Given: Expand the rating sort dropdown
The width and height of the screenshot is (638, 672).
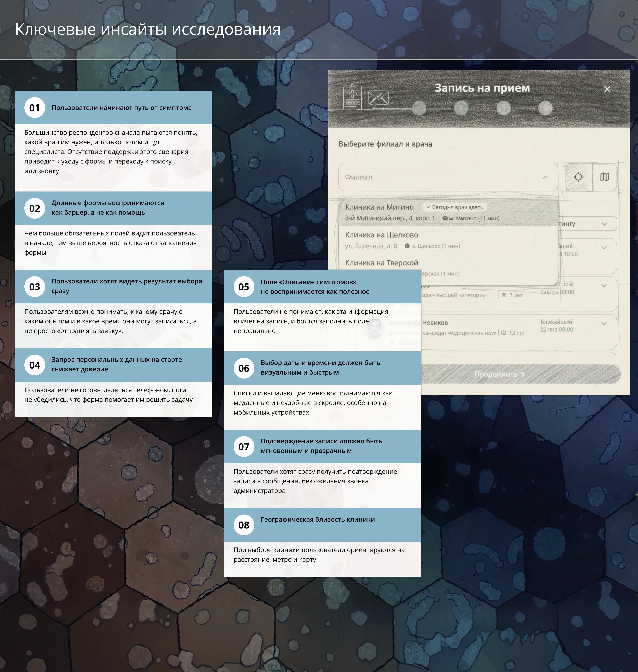Looking at the screenshot, I should coord(604,224).
